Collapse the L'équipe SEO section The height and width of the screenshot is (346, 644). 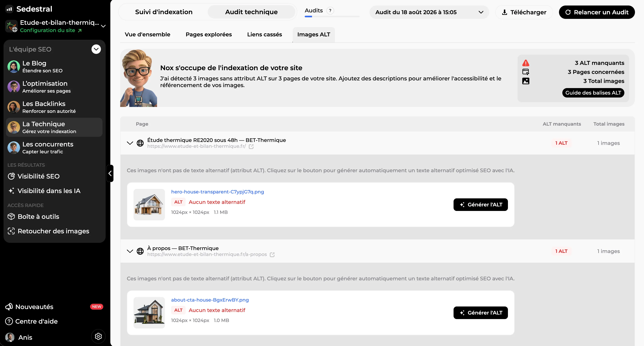tap(96, 49)
